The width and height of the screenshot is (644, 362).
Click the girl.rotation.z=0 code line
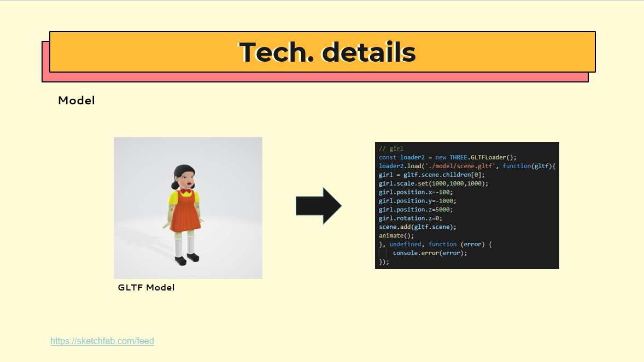pyautogui.click(x=411, y=218)
